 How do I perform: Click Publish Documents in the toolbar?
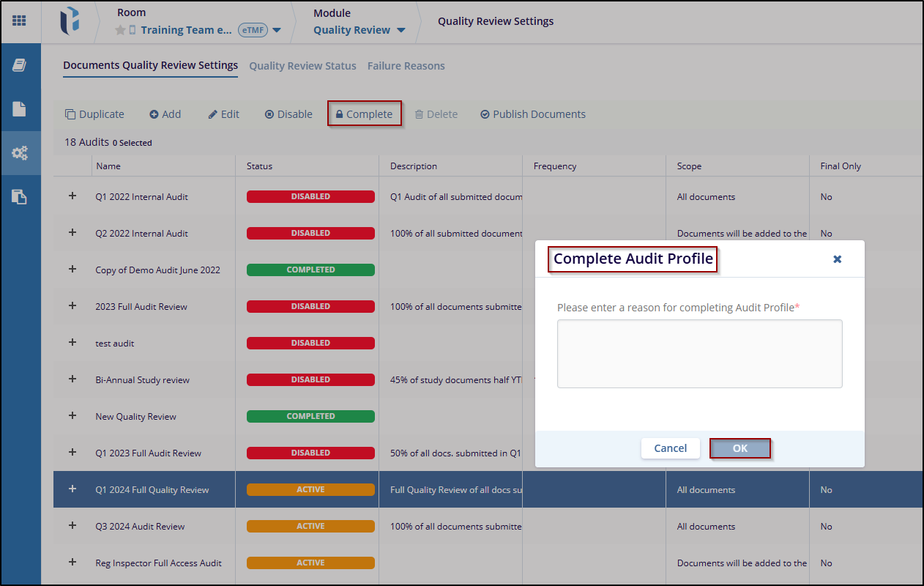pos(532,114)
